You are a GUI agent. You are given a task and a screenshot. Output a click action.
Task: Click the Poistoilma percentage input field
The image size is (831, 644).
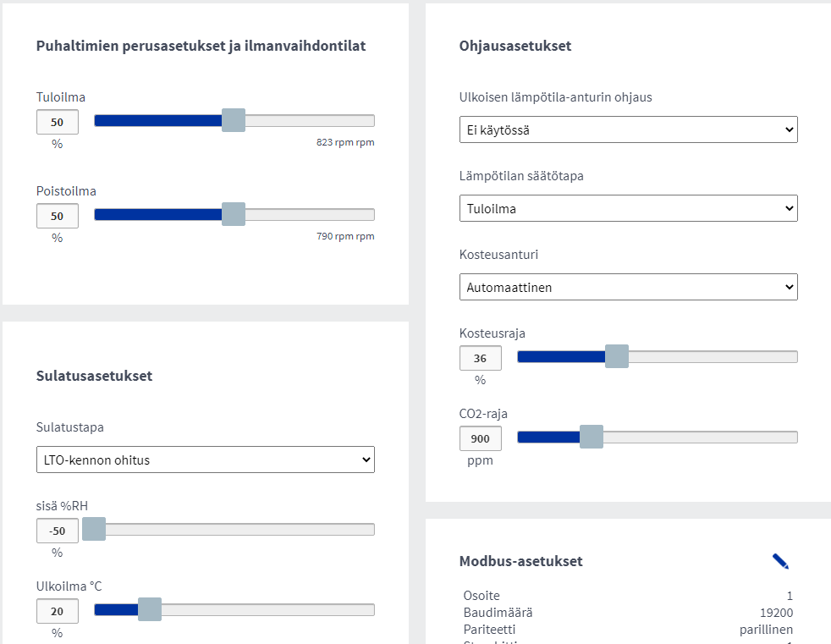point(58,216)
